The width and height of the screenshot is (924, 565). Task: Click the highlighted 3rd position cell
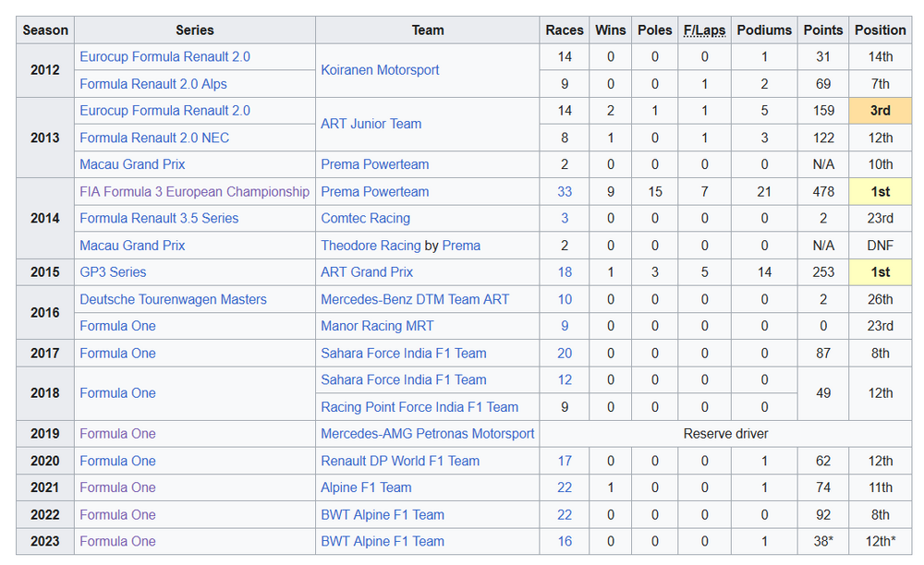880,111
